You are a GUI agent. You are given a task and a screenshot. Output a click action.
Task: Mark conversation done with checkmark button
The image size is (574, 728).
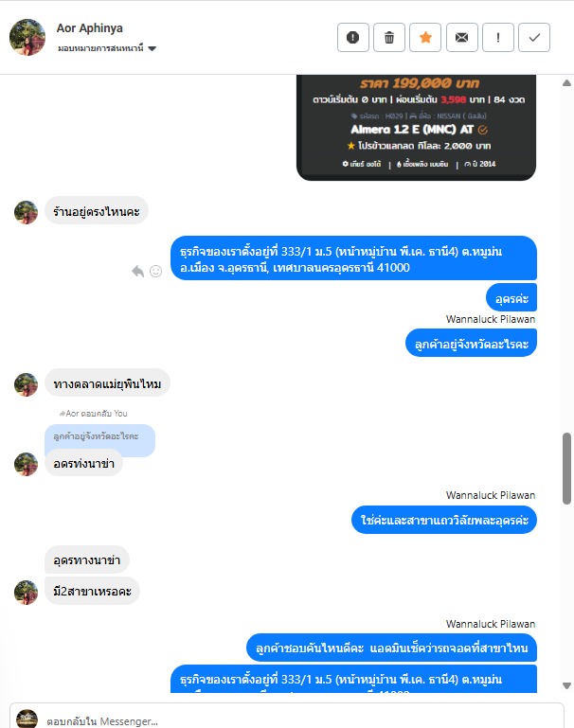click(534, 37)
